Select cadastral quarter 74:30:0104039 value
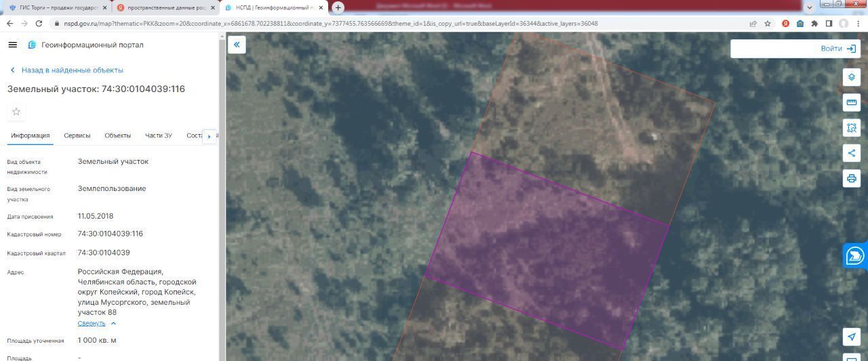Screen dimensions: 868x361 [x=104, y=253]
